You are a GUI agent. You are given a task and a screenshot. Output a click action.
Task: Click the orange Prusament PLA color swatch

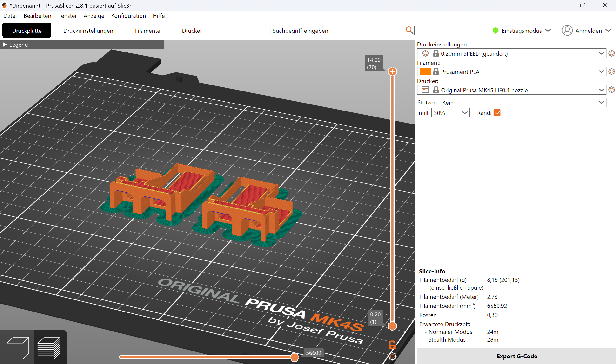425,72
